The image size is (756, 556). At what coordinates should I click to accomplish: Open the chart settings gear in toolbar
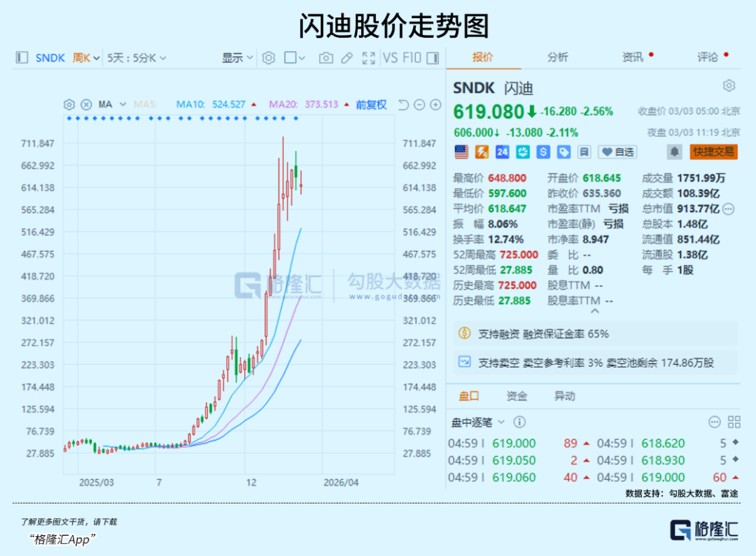pos(268,57)
